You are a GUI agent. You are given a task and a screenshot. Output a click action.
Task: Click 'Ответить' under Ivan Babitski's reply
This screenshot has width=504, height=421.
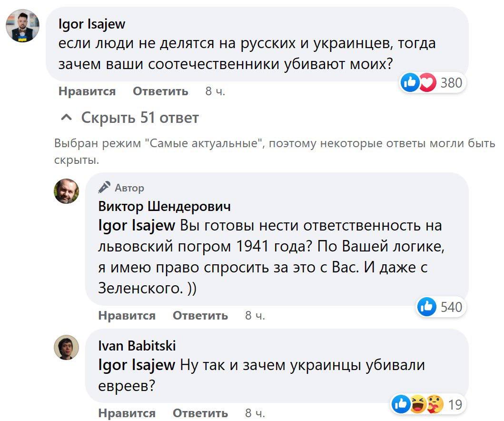[200, 412]
